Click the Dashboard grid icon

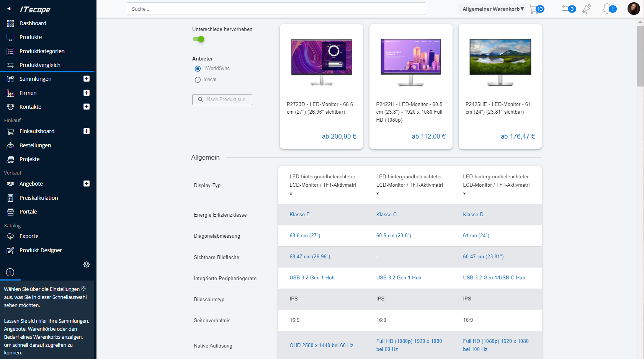pos(10,23)
